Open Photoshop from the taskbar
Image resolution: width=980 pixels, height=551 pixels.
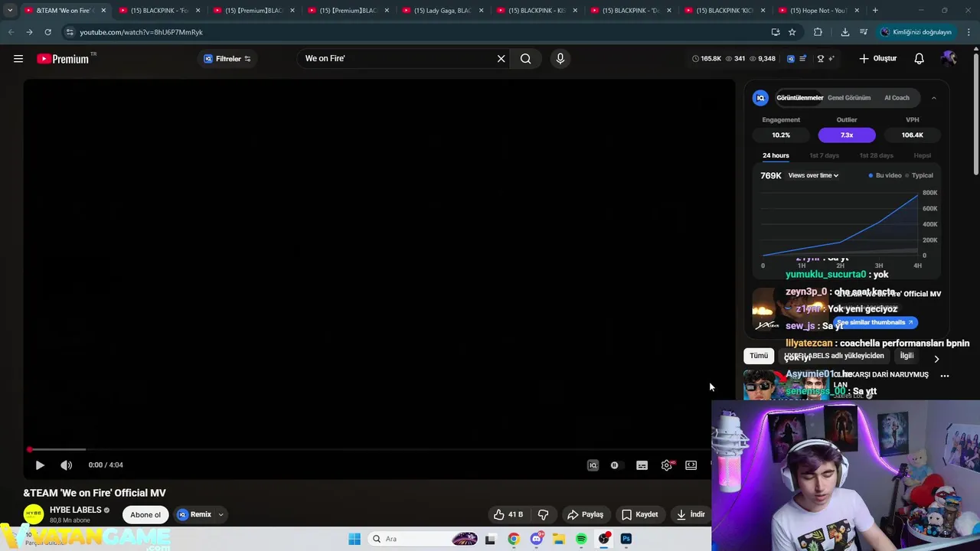[626, 540]
